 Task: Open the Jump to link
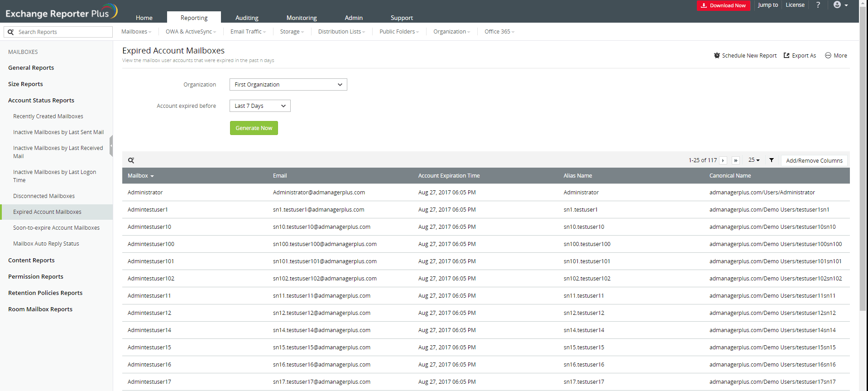(x=768, y=5)
